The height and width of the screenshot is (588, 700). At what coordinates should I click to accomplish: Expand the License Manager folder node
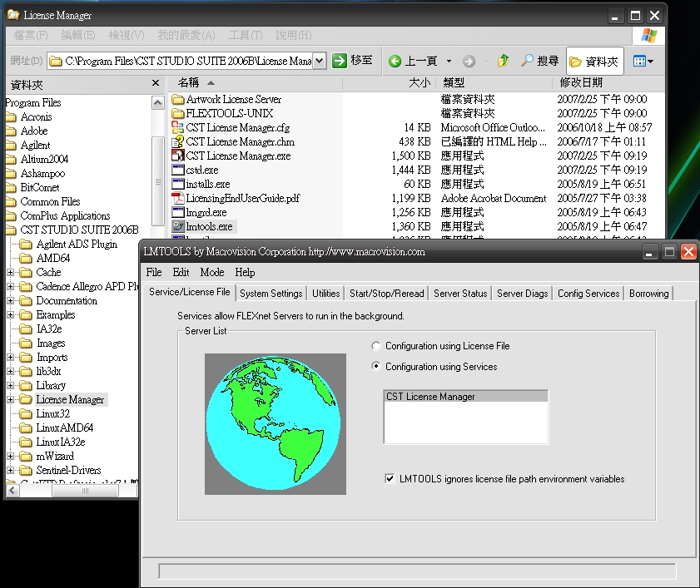pyautogui.click(x=10, y=400)
